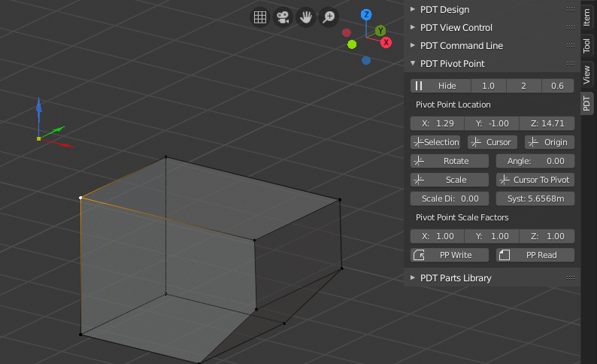
Task: Click the hand pan view icon
Action: (x=306, y=17)
